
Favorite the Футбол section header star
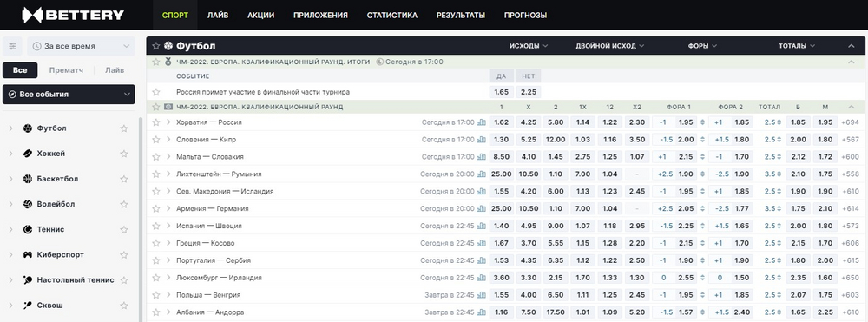tap(156, 46)
